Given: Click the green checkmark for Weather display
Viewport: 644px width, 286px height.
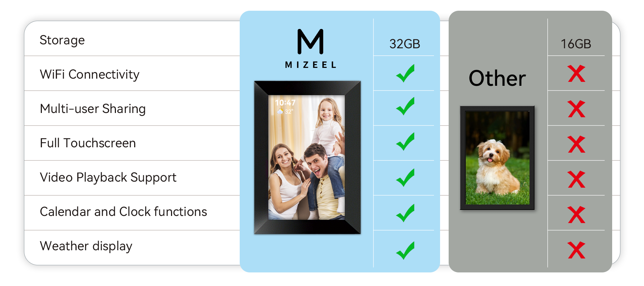Looking at the screenshot, I should click(405, 250).
